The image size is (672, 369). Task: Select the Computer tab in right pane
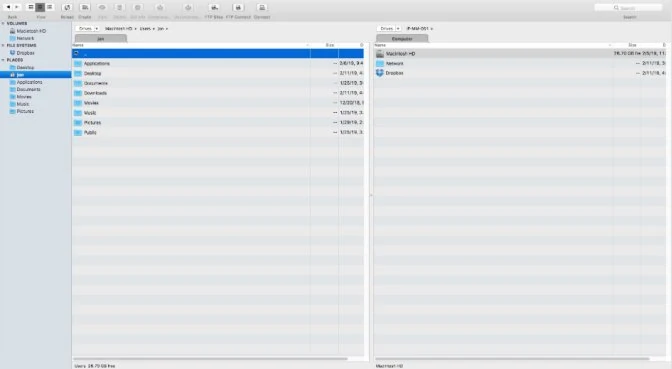click(402, 39)
